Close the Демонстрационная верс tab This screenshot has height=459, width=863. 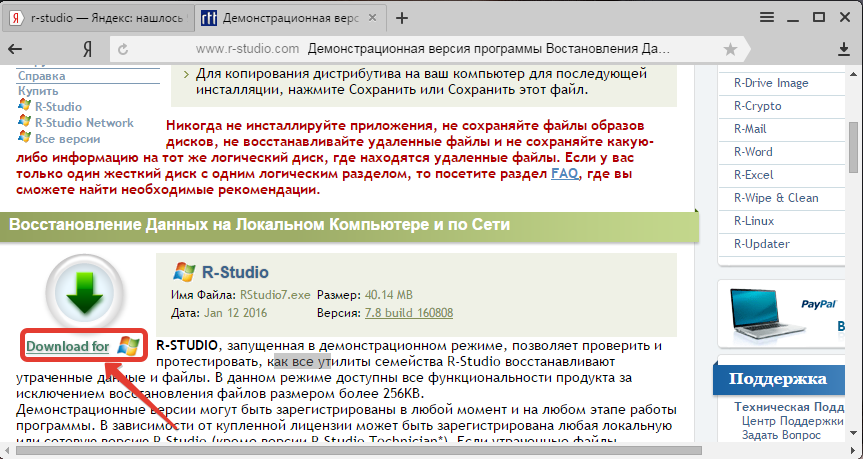tap(372, 18)
